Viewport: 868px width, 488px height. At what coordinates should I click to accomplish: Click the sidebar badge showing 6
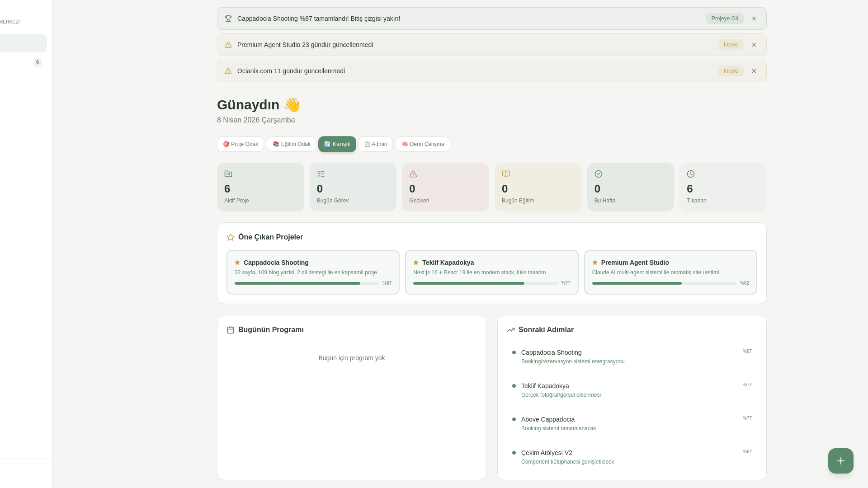[38, 62]
